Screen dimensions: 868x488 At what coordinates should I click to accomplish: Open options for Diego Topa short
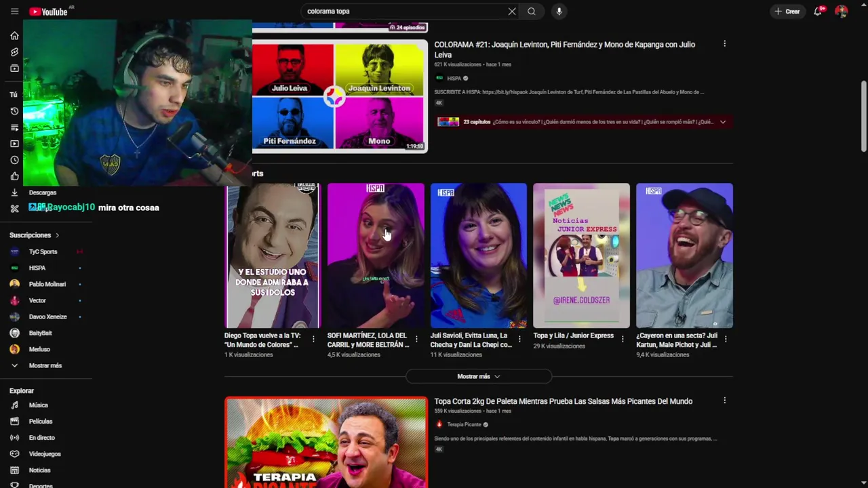click(x=313, y=339)
